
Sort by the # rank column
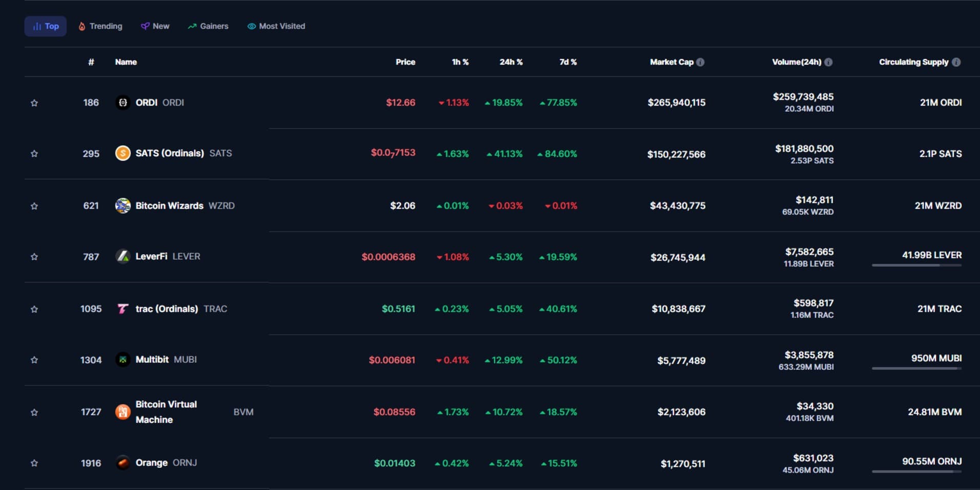[x=91, y=62]
